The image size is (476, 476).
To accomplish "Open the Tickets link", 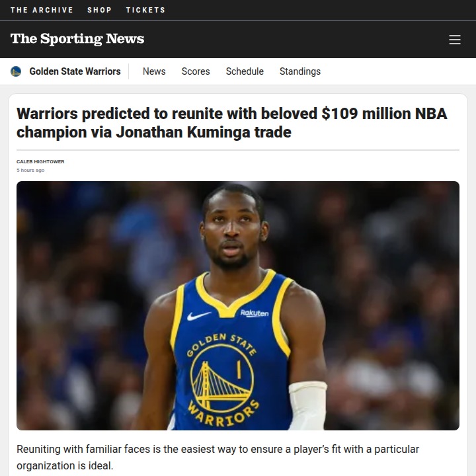I will click(145, 10).
